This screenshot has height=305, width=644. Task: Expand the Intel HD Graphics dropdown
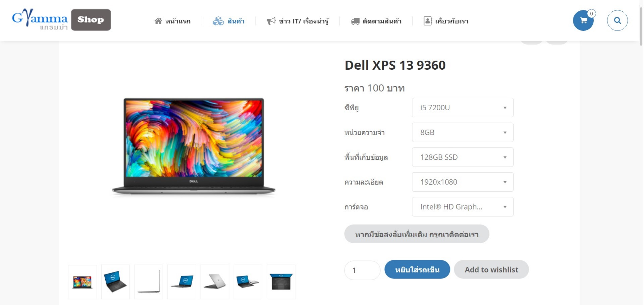click(463, 207)
